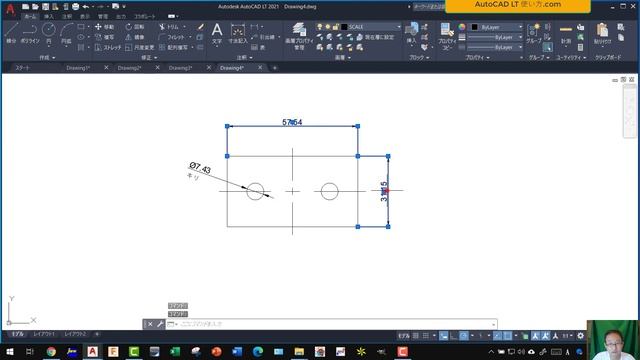Image resolution: width=640 pixels, height=360 pixels.
Task: Expand the 注釈 panel
Action: (x=244, y=58)
